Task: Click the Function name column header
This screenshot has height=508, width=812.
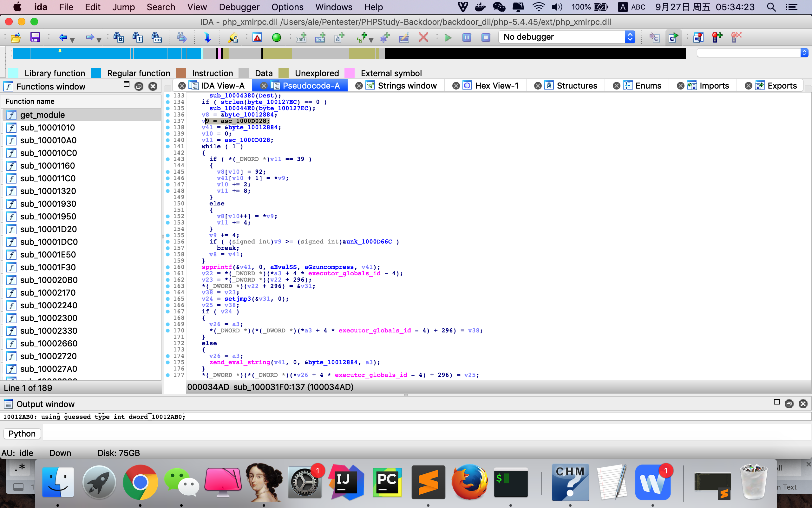Action: 81,101
